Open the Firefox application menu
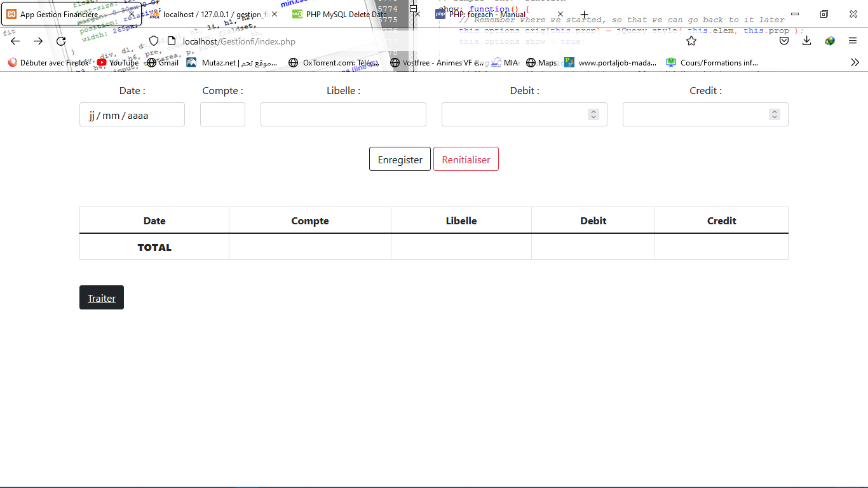 (x=853, y=41)
